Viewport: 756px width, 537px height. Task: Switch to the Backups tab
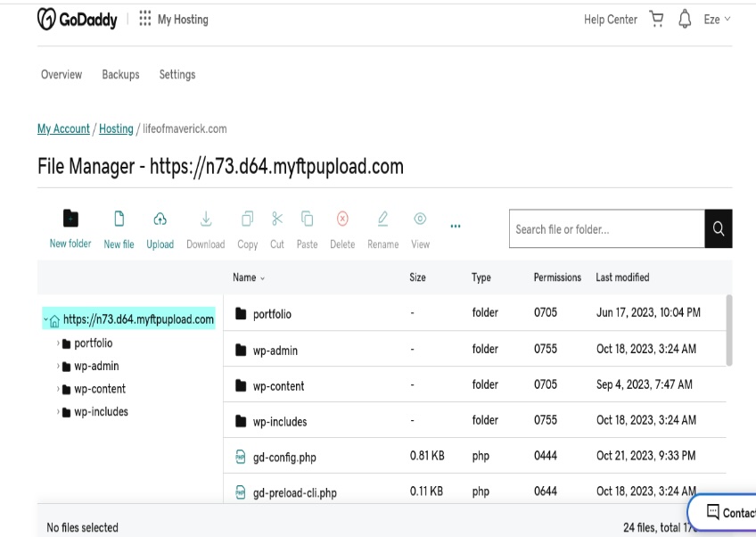[x=120, y=75]
